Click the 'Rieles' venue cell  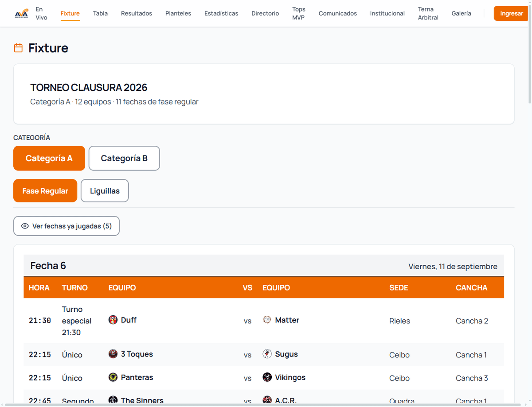point(400,321)
